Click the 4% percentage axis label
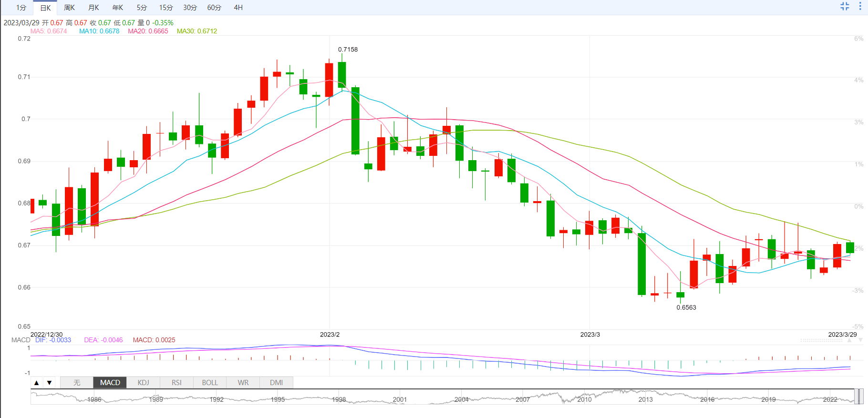Screen dimensions: 868x418 858,80
